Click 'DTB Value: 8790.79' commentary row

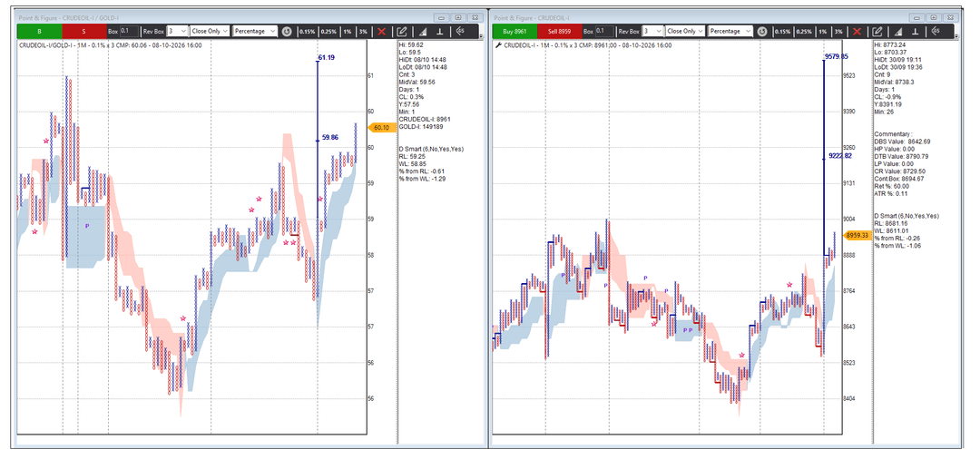(902, 156)
